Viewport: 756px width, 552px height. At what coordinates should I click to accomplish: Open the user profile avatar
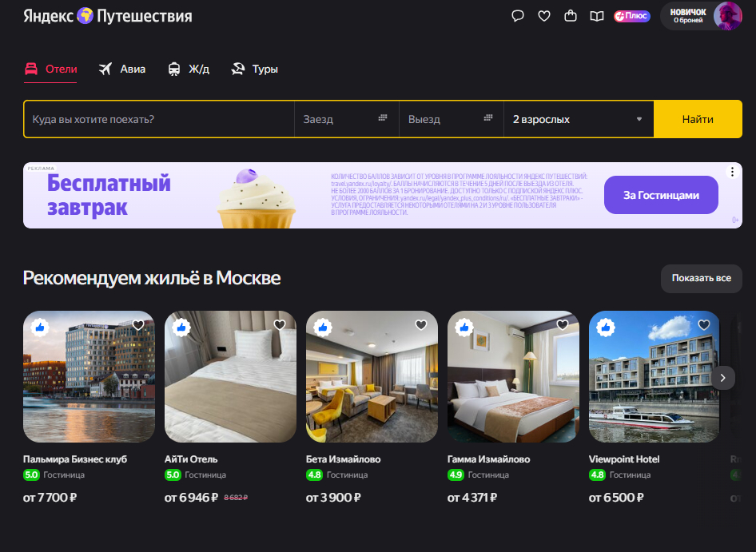tap(727, 16)
